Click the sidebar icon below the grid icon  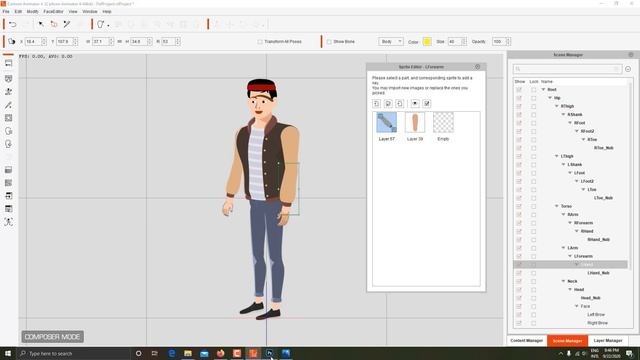(x=9, y=196)
